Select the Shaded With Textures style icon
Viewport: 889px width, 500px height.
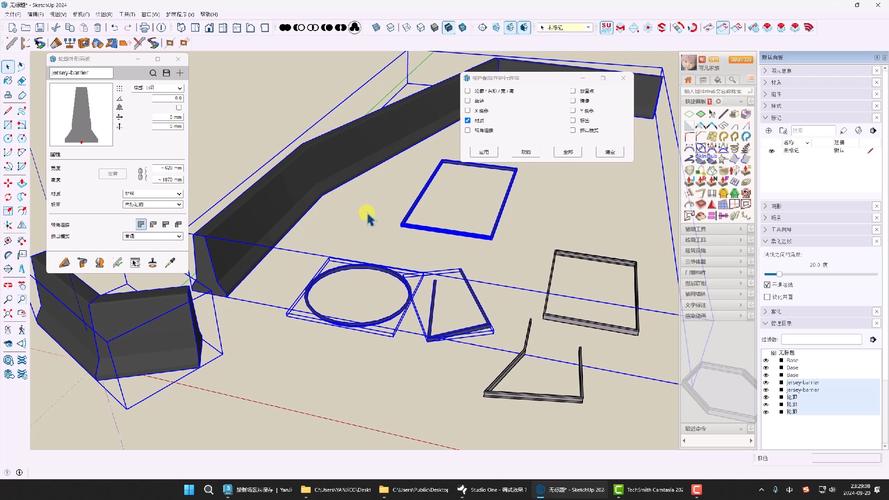(x=448, y=27)
